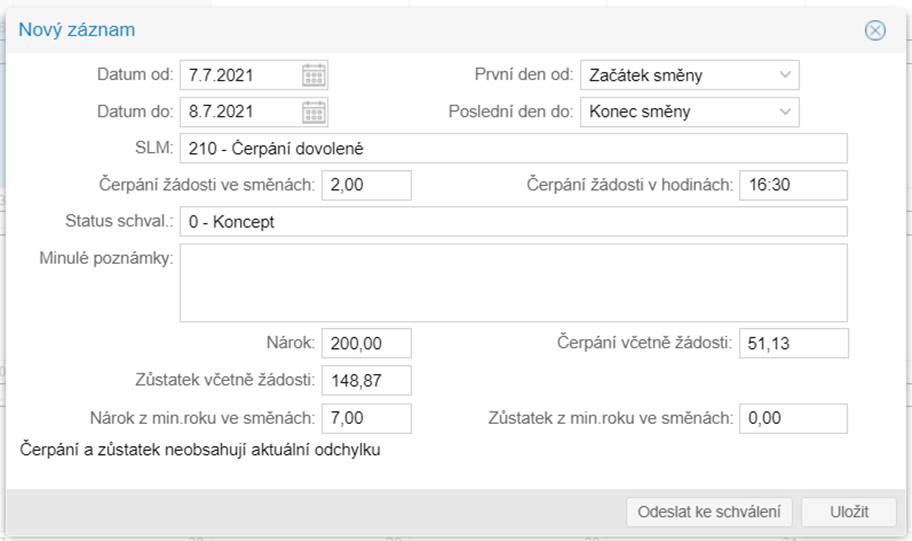The width and height of the screenshot is (912, 541).
Task: Close the Nový záznam dialog
Action: [875, 30]
